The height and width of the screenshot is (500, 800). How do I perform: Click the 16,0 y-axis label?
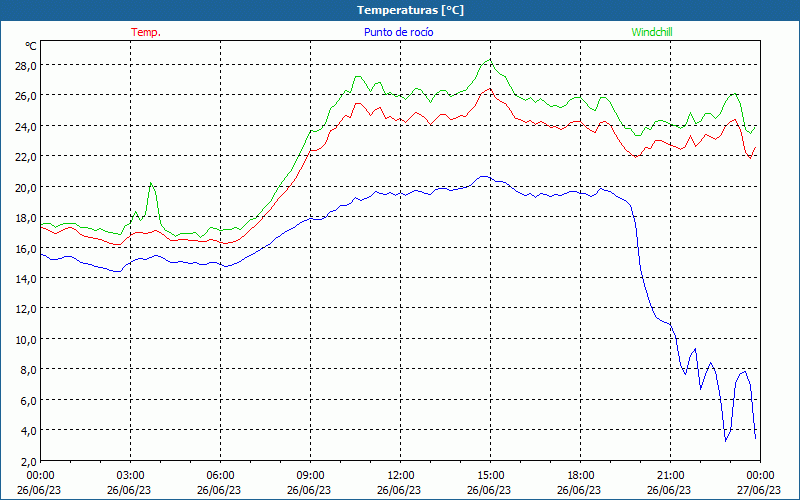pos(26,248)
